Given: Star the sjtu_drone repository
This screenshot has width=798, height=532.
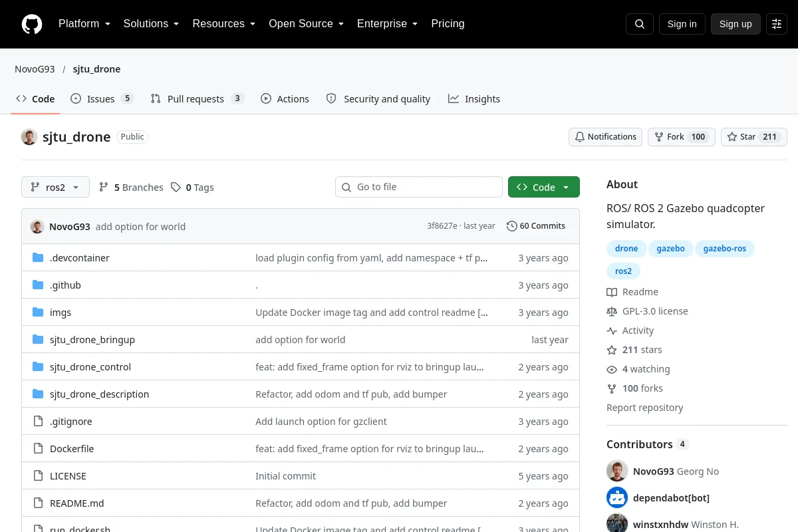Looking at the screenshot, I should [x=754, y=137].
